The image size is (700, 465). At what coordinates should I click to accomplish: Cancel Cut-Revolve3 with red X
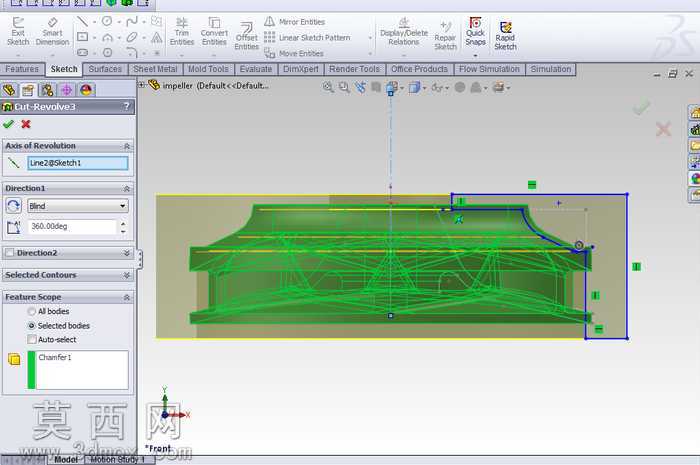(26, 124)
